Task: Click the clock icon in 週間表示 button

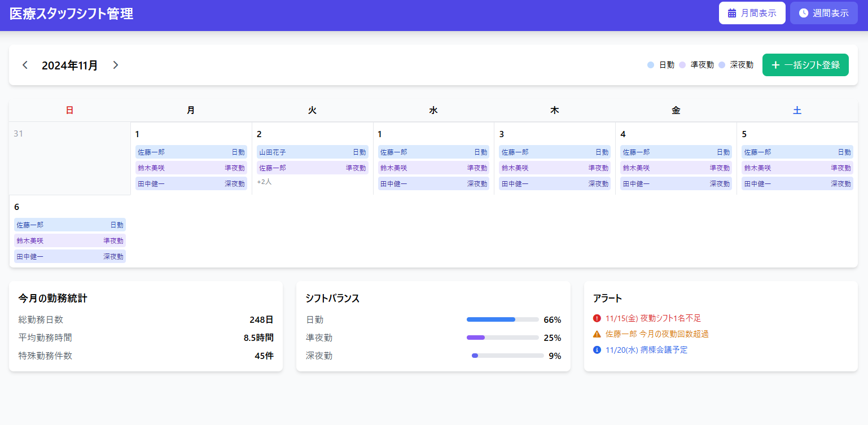Action: 804,13
